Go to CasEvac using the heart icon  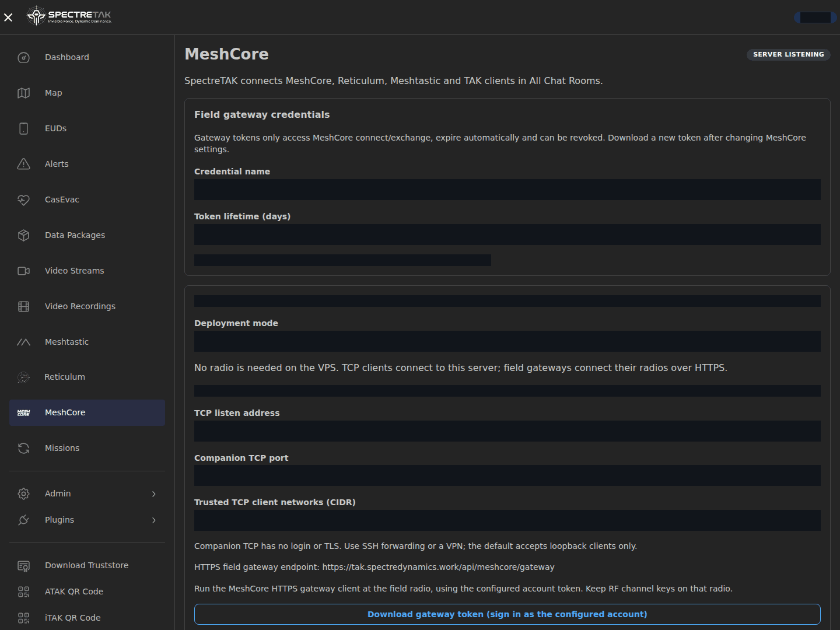23,199
